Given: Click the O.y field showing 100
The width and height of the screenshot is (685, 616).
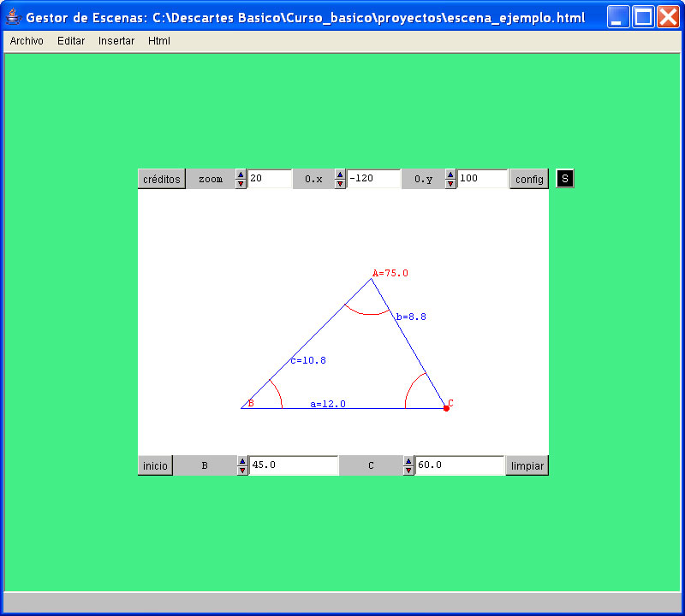Looking at the screenshot, I should pos(482,179).
